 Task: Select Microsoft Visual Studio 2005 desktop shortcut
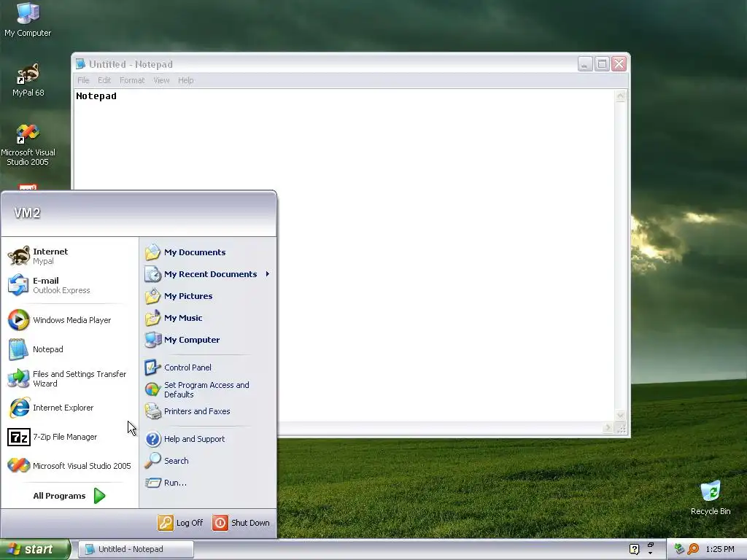tap(28, 145)
